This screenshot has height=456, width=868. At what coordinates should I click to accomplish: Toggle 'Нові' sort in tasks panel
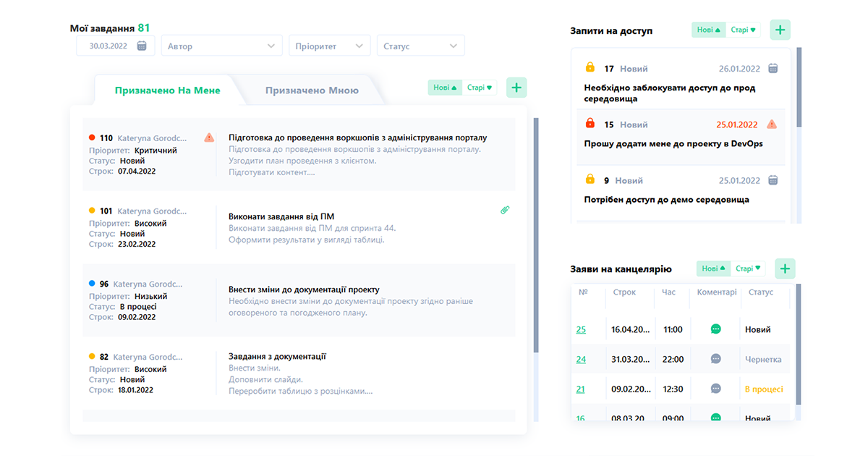click(x=445, y=88)
